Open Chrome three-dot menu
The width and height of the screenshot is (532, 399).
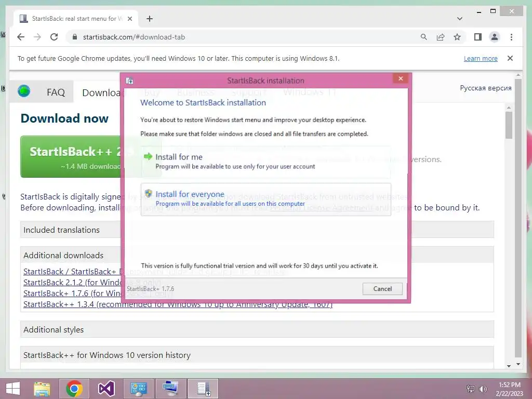[511, 37]
